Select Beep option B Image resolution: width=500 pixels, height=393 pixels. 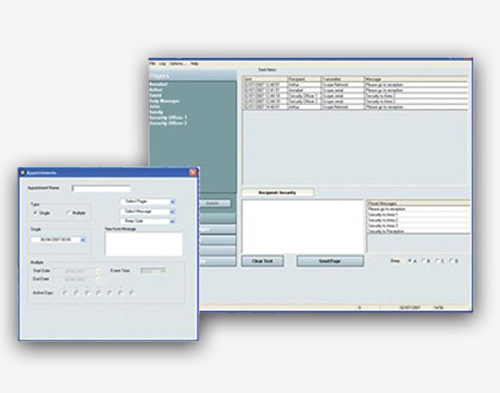[x=423, y=261]
